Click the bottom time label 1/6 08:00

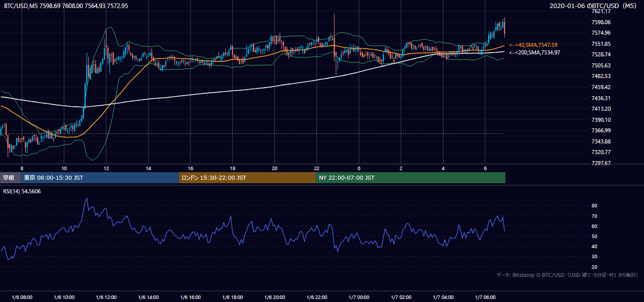tap(22, 297)
